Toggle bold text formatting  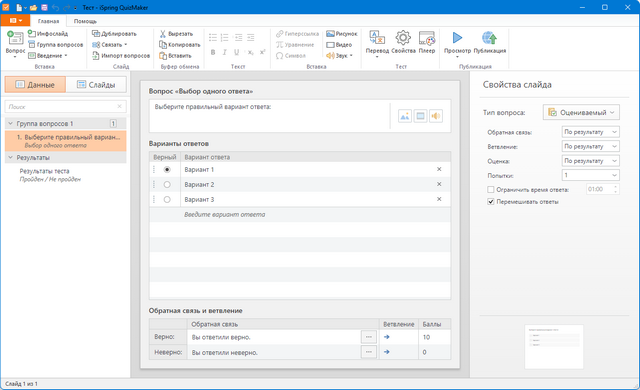coord(213,52)
